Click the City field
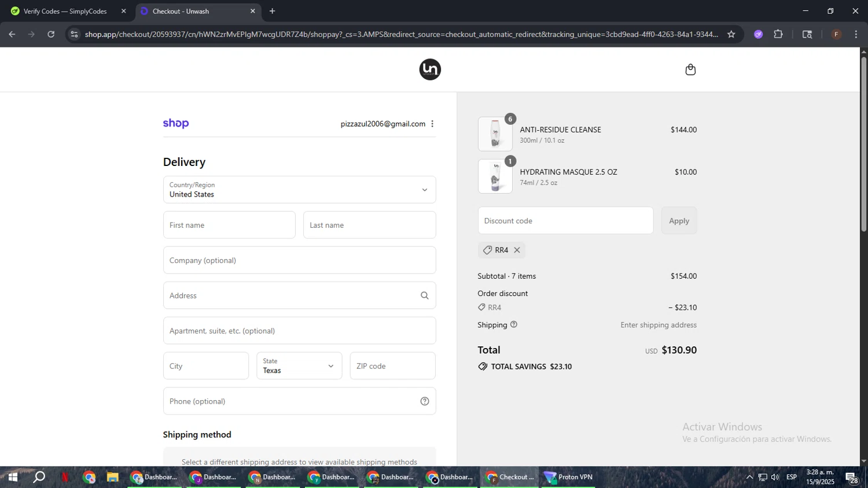This screenshot has width=868, height=488. click(206, 366)
